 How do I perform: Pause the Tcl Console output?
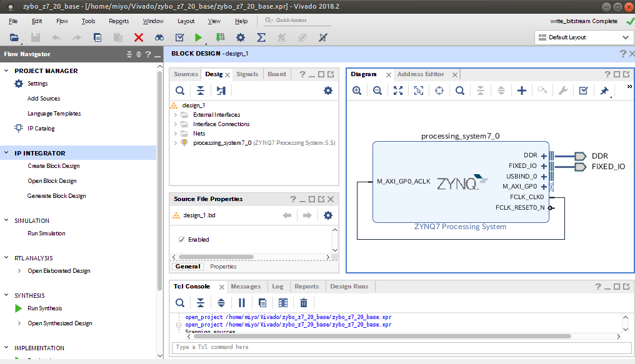click(x=242, y=303)
